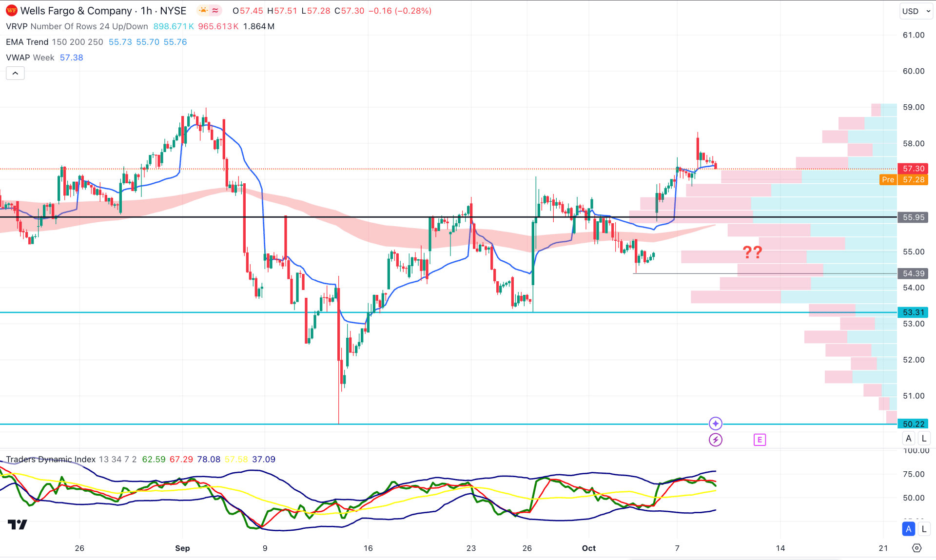Image resolution: width=936 pixels, height=560 pixels.
Task: Open the USD currency dropdown
Action: point(916,11)
